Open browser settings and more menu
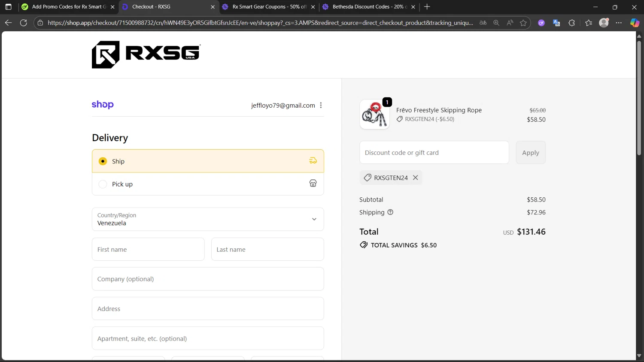The image size is (644, 362). [x=619, y=23]
